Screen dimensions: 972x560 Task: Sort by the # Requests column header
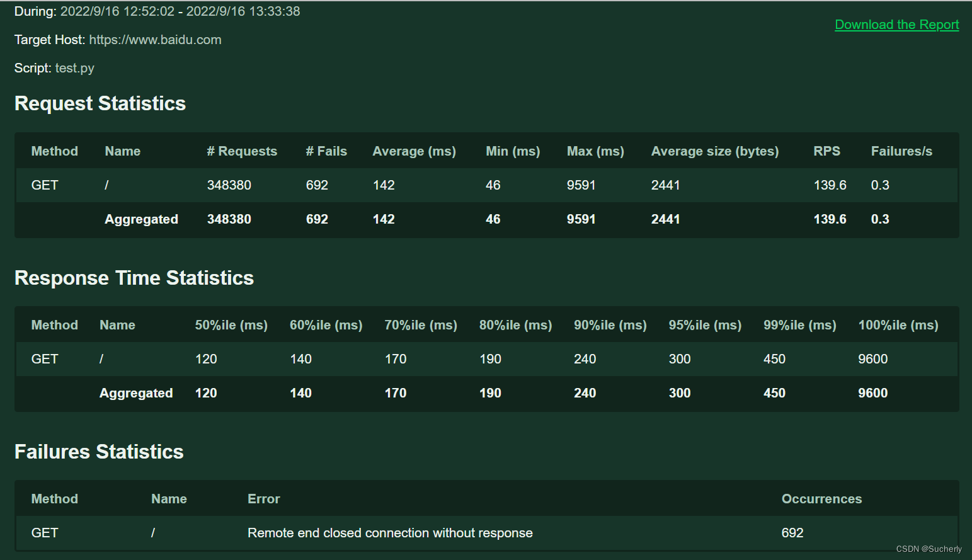242,151
